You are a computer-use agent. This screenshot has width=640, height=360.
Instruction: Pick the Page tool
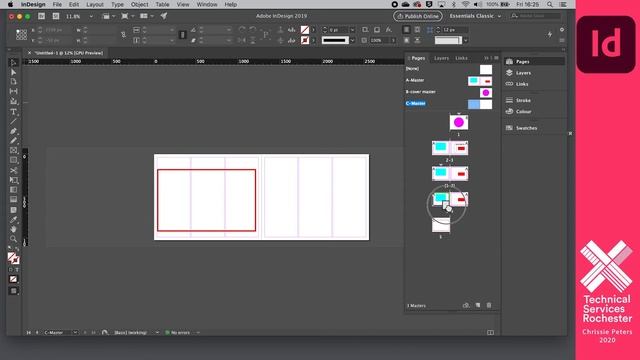(13, 82)
